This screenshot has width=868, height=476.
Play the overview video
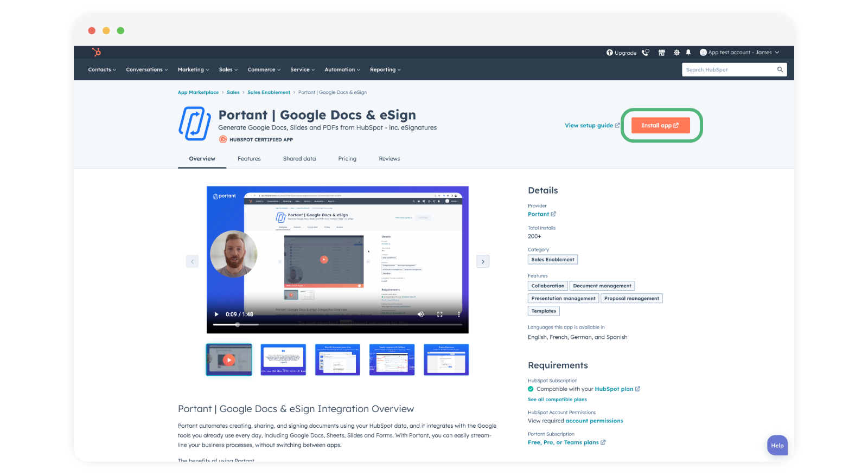(216, 314)
